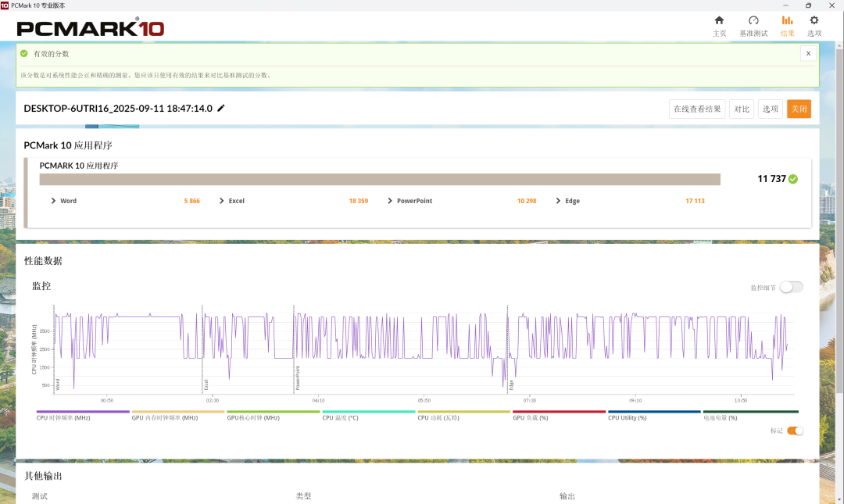Click the orange 关闭 button

pos(799,109)
